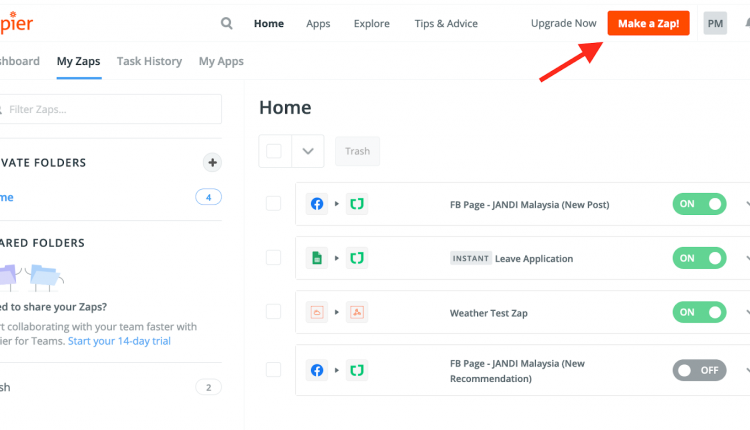
Task: Click the JANDI action icon in Leave Application zap
Action: [x=357, y=258]
